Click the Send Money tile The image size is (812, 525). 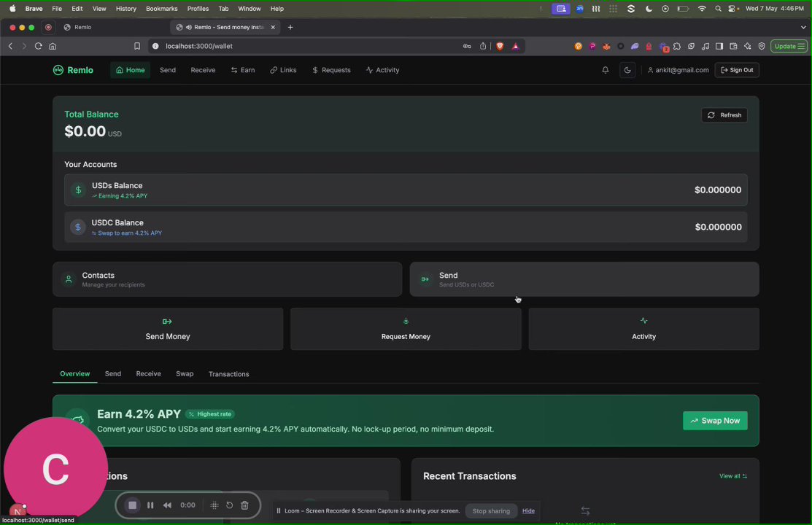pyautogui.click(x=168, y=329)
